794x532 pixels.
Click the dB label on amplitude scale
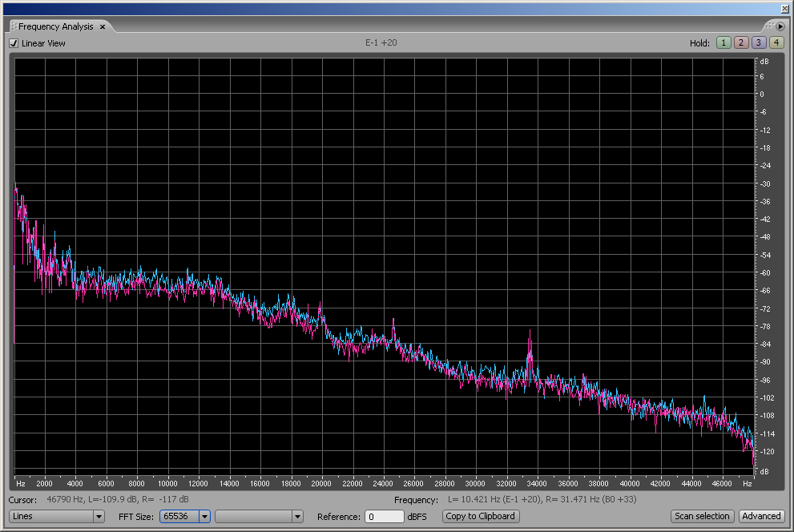[x=764, y=61]
